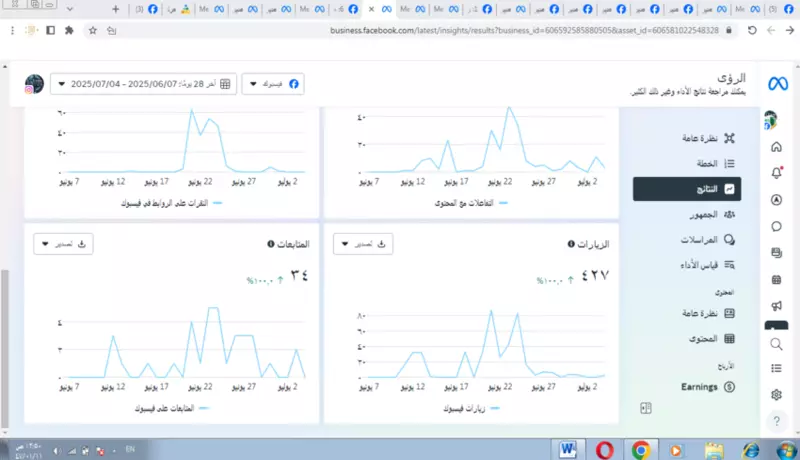Toggle the browser side panel icon
Viewport: 800px width, 460px height.
(x=50, y=31)
